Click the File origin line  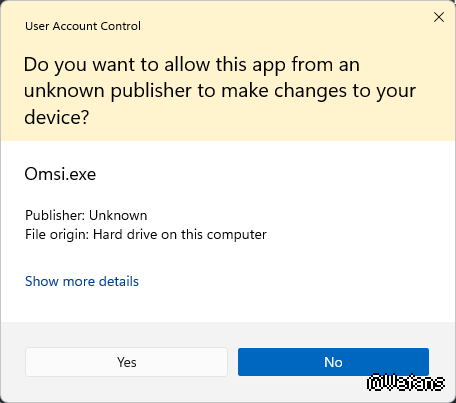point(146,235)
